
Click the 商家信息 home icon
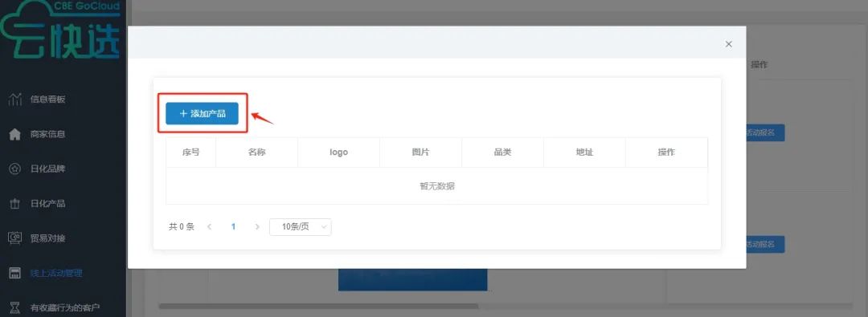pos(15,134)
